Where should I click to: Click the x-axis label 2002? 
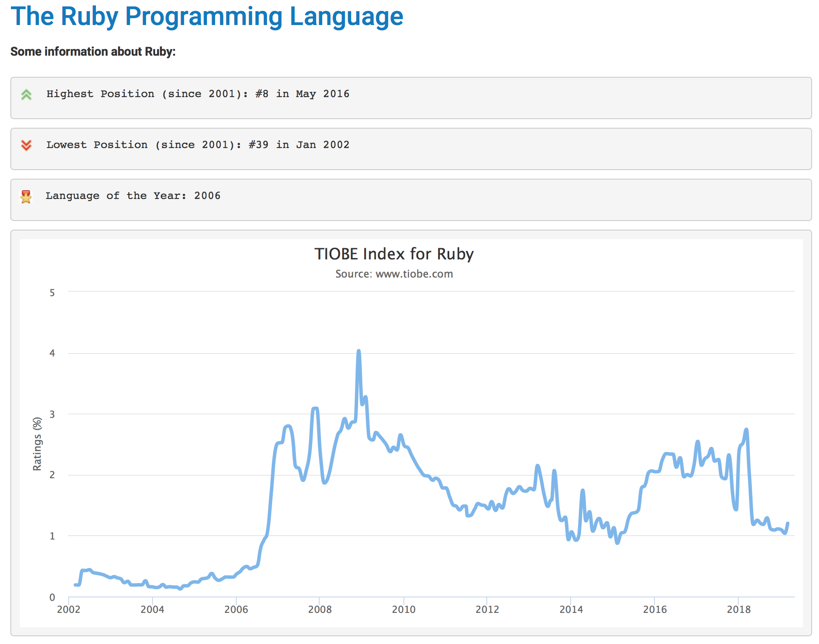coord(69,609)
